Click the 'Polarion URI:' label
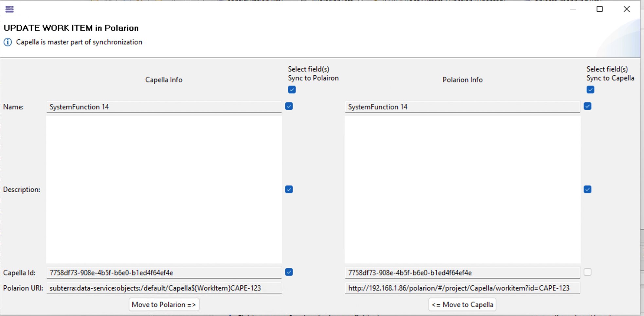Screen dimensions: 644x316 click(x=23, y=288)
